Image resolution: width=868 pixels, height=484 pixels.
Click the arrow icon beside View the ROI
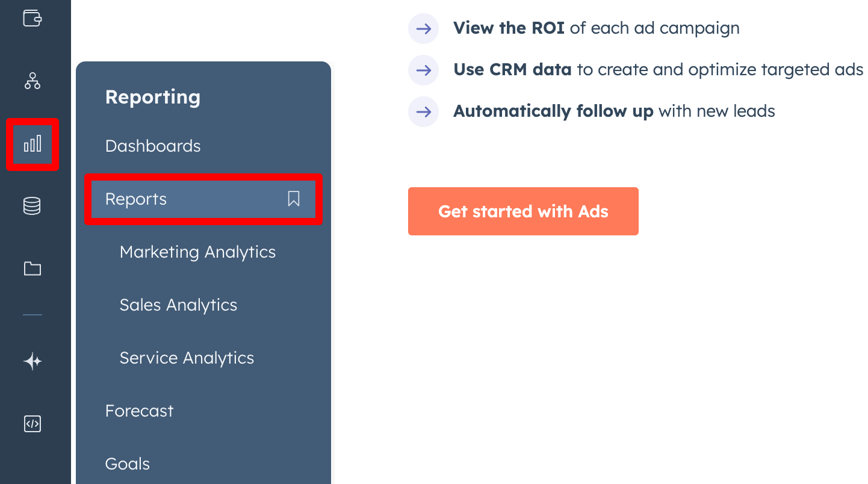(423, 28)
